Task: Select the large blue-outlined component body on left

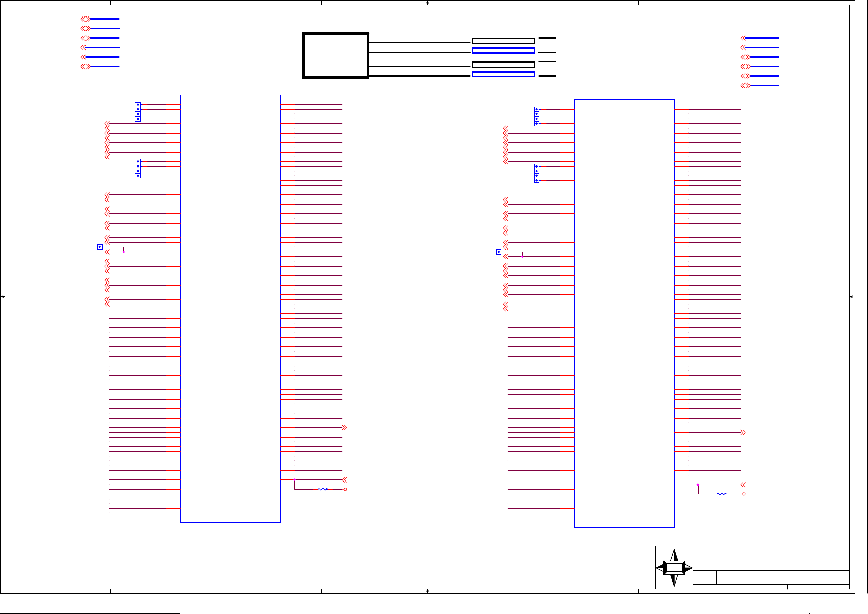Action: [230, 309]
